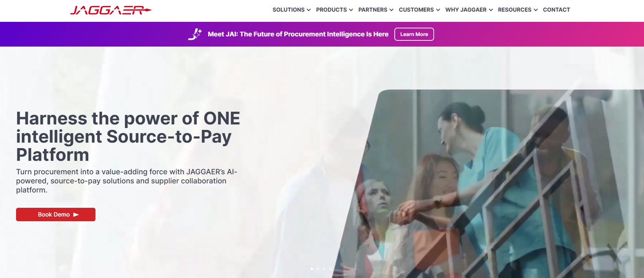The image size is (644, 278).
Task: Click the JAI sparkle icon in banner
Action: pos(195,34)
